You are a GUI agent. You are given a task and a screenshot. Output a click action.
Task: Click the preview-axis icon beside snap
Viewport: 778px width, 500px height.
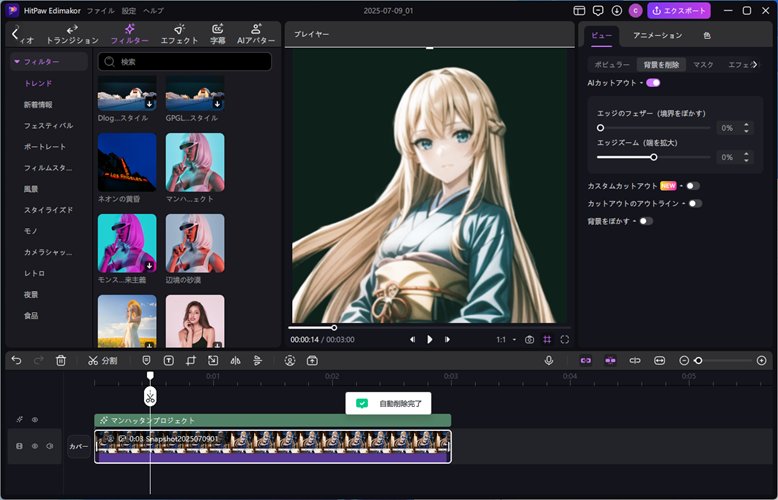pos(635,361)
